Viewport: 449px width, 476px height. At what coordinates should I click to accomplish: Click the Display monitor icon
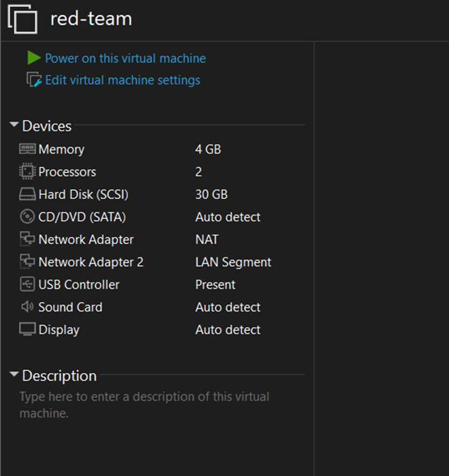coord(27,330)
